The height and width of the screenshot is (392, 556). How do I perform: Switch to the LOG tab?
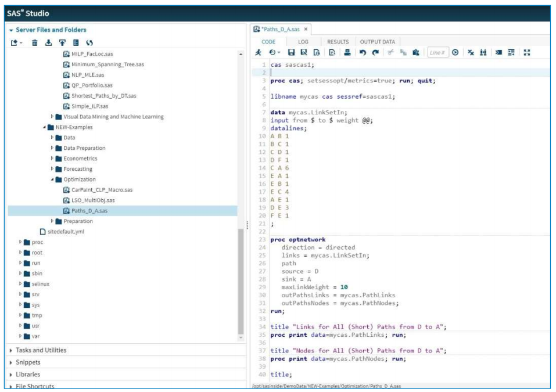click(x=303, y=42)
